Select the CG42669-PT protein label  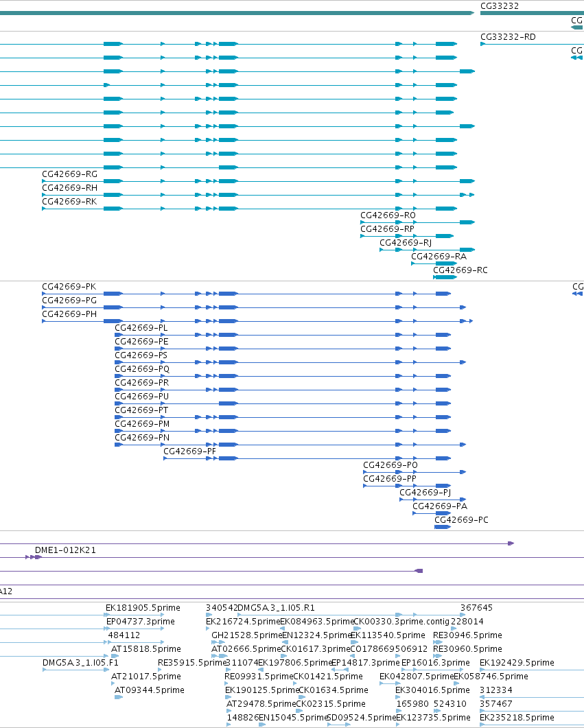(x=141, y=410)
